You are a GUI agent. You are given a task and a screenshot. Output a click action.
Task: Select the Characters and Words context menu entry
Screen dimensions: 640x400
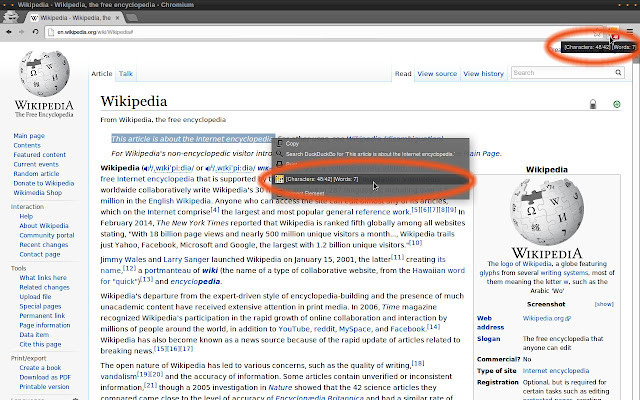[371, 179]
